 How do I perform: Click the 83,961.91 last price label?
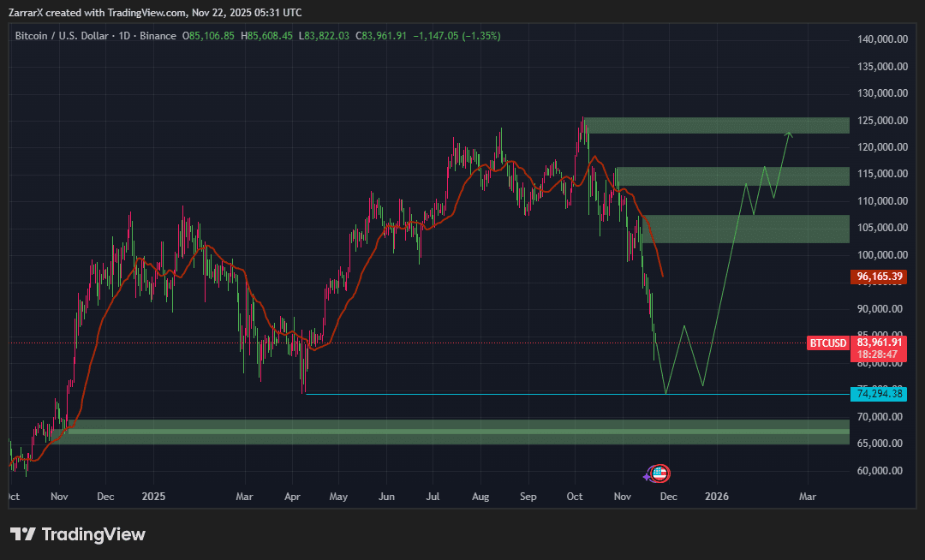pyautogui.click(x=879, y=342)
